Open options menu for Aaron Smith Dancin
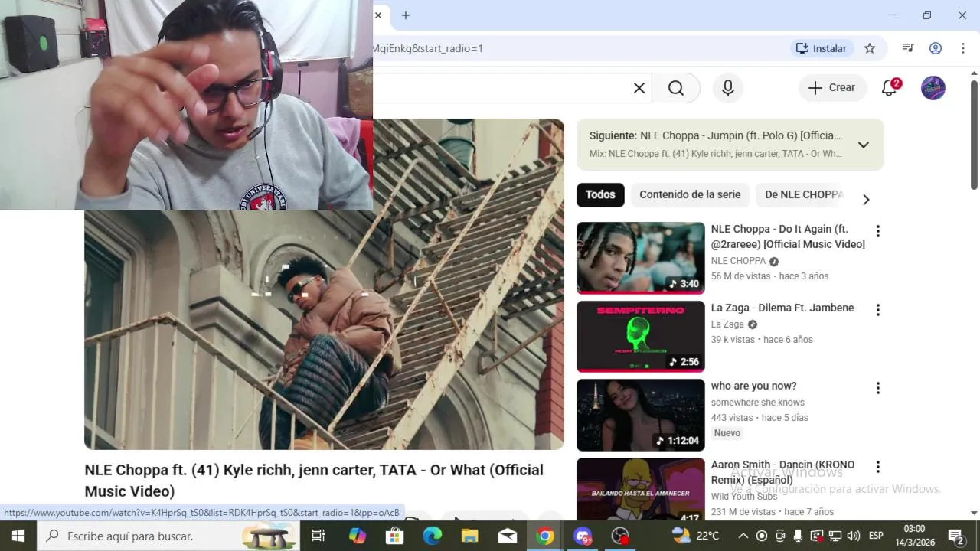980x551 pixels. [878, 467]
